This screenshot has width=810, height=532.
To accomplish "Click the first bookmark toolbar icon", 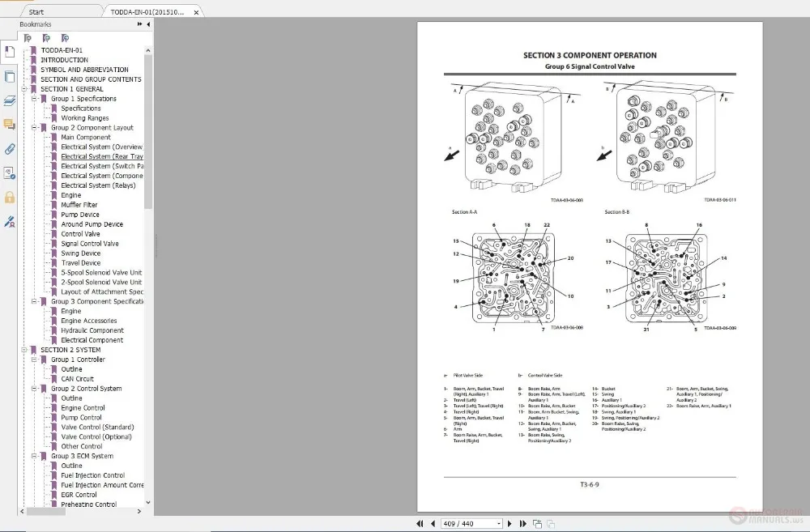I will 28,38.
